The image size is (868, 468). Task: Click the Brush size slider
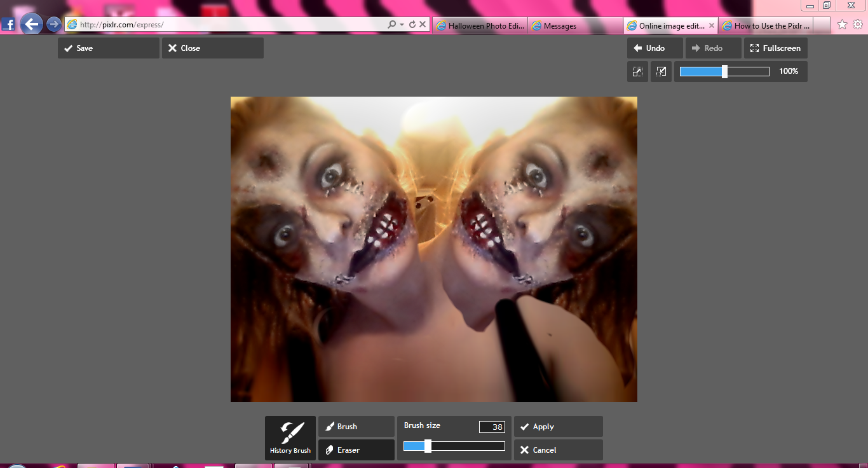(x=454, y=446)
